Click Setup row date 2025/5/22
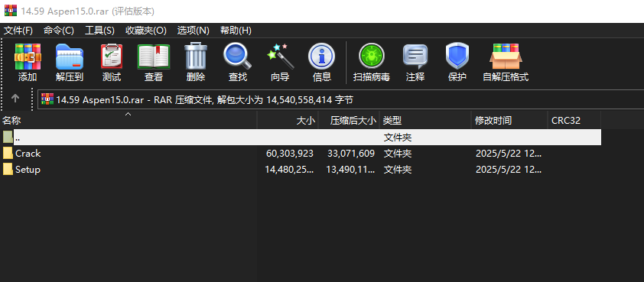 [x=509, y=170]
